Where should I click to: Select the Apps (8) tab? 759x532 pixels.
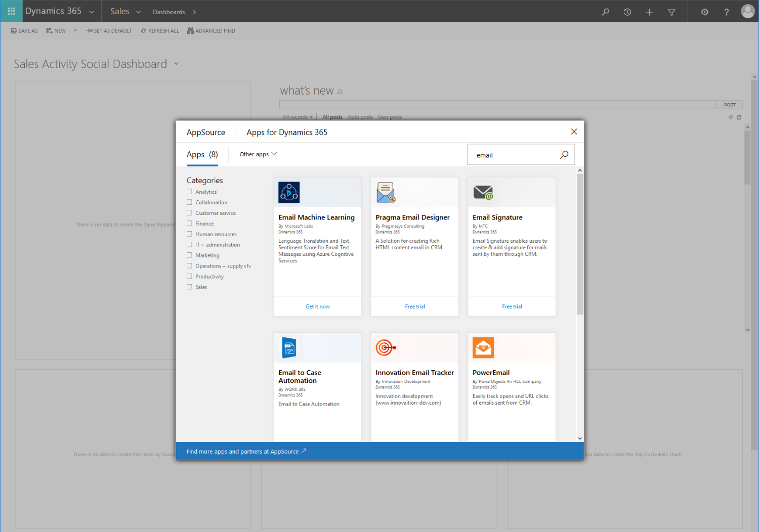click(202, 154)
